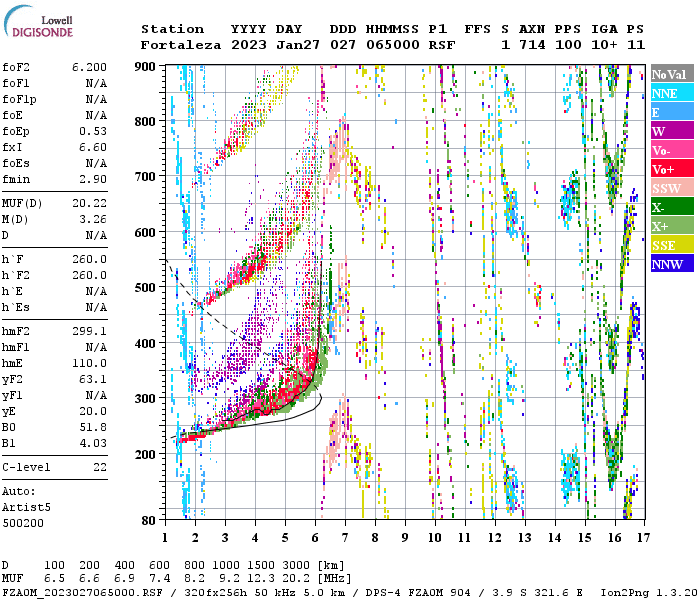The width and height of the screenshot is (700, 600).
Task: Click the B1 value 4.03
Action: coord(93,443)
